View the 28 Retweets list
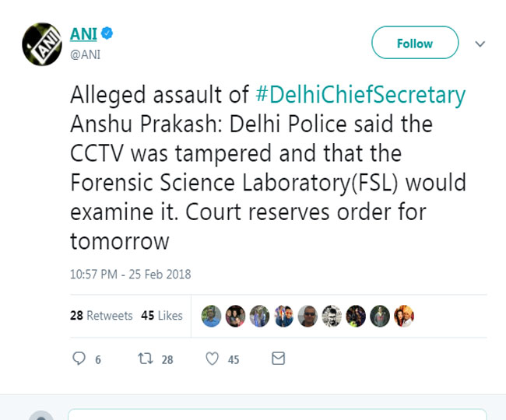The height and width of the screenshot is (420, 506). 101,315
